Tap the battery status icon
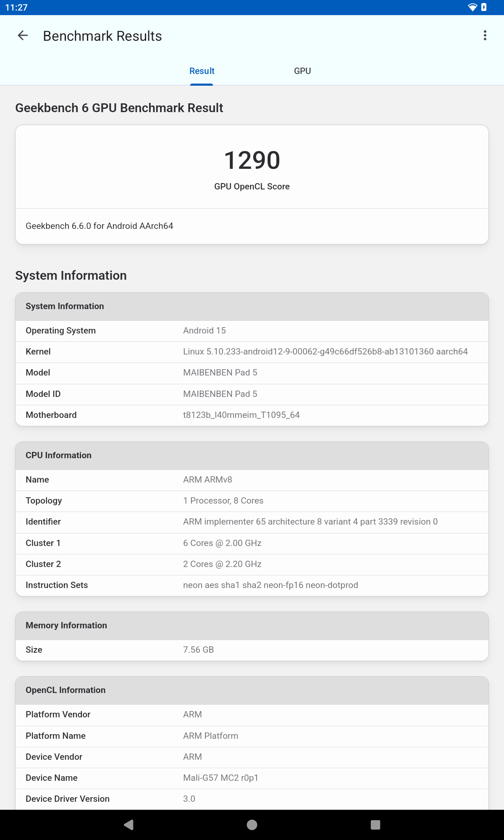Viewport: 504px width, 840px height. point(484,7)
